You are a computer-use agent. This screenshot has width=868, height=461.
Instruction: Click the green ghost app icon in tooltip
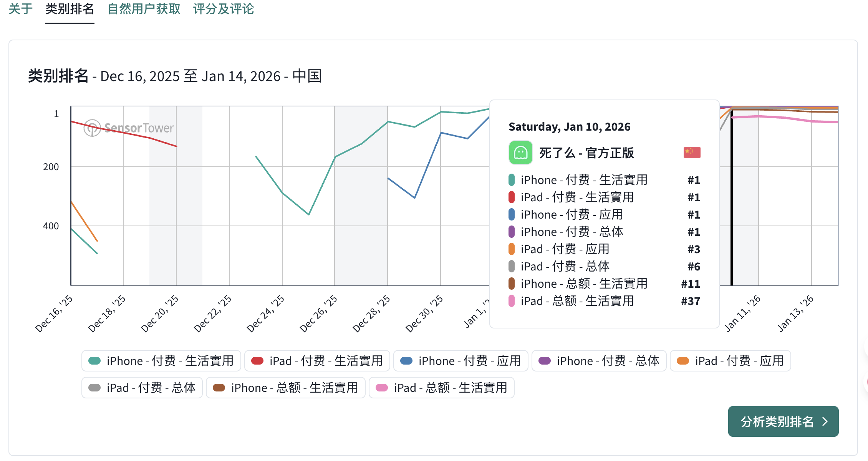click(x=520, y=153)
